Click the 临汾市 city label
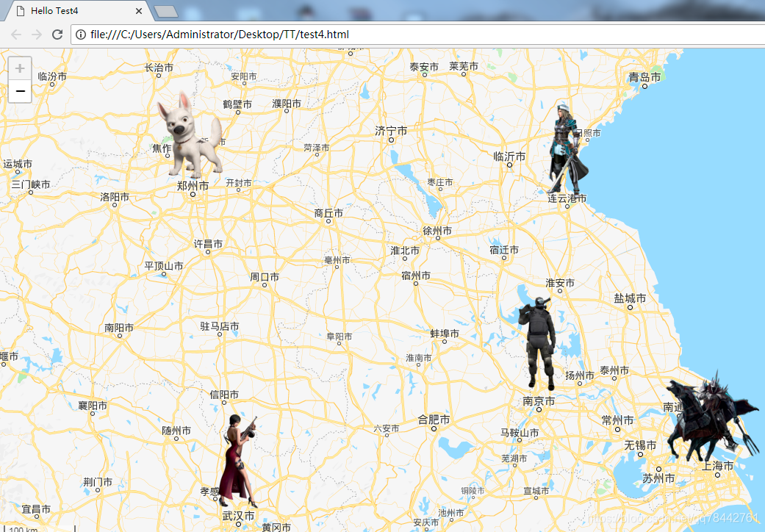 (52, 76)
